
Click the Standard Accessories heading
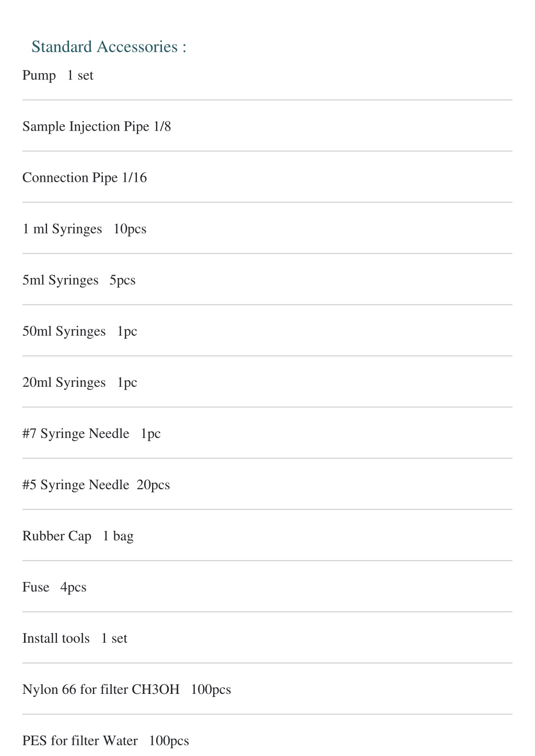coord(109,47)
